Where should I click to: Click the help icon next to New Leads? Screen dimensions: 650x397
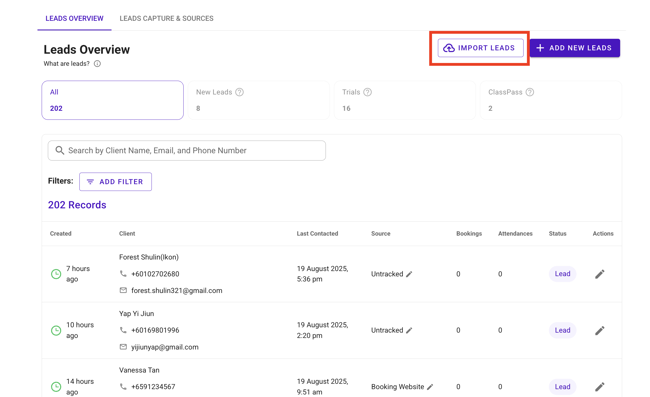pyautogui.click(x=239, y=92)
